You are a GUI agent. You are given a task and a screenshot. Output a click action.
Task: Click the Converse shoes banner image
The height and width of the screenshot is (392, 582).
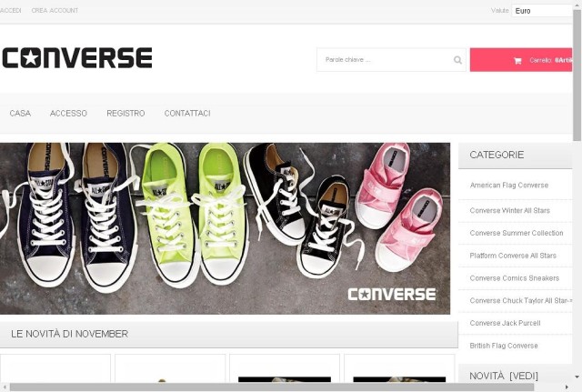(225, 228)
